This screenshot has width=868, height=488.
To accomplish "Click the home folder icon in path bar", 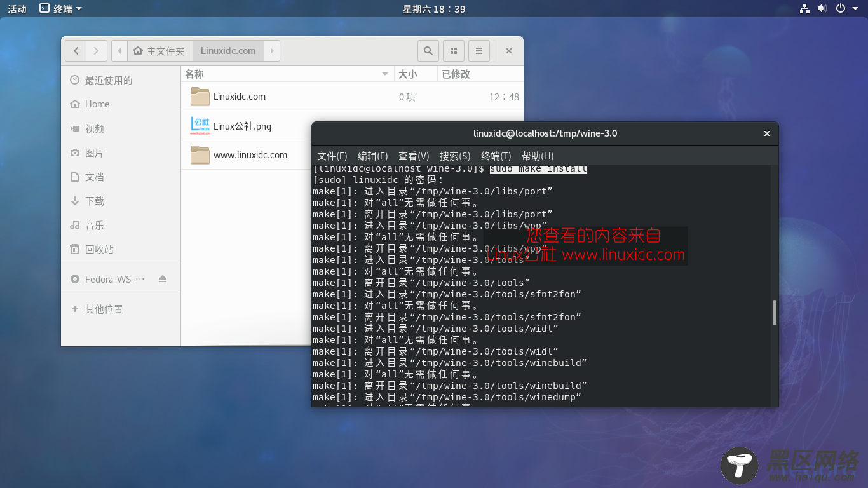I will 138,51.
